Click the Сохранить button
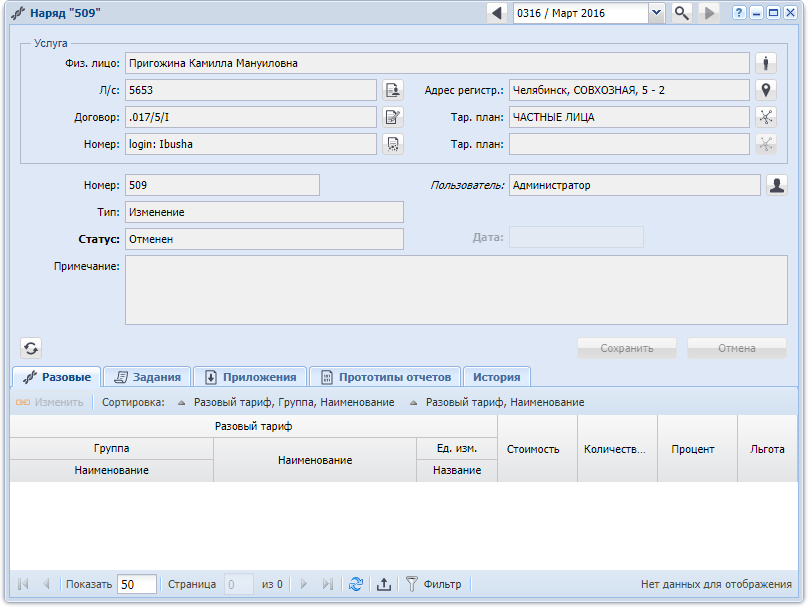The height and width of the screenshot is (607, 808). [x=627, y=348]
